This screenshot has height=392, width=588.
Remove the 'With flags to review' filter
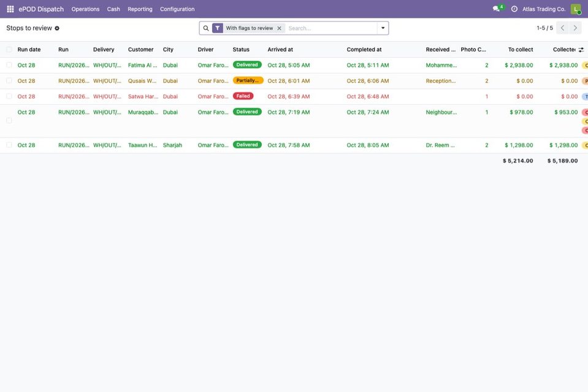(x=279, y=28)
